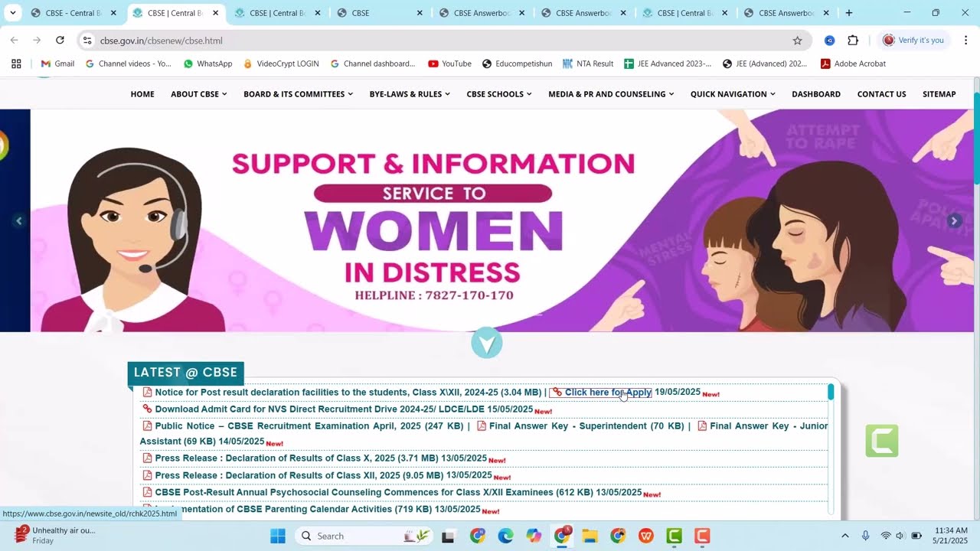Open the tab search dropdown arrow

12,13
